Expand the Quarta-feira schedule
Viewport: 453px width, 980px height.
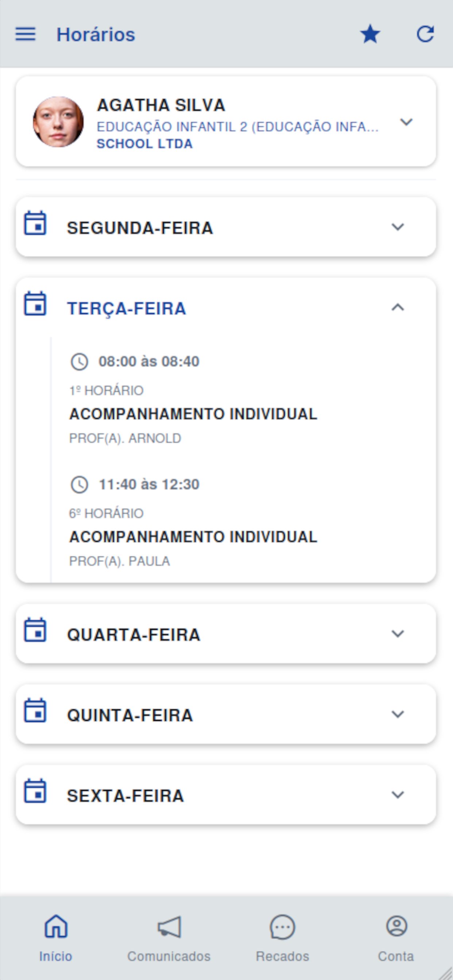click(x=398, y=634)
